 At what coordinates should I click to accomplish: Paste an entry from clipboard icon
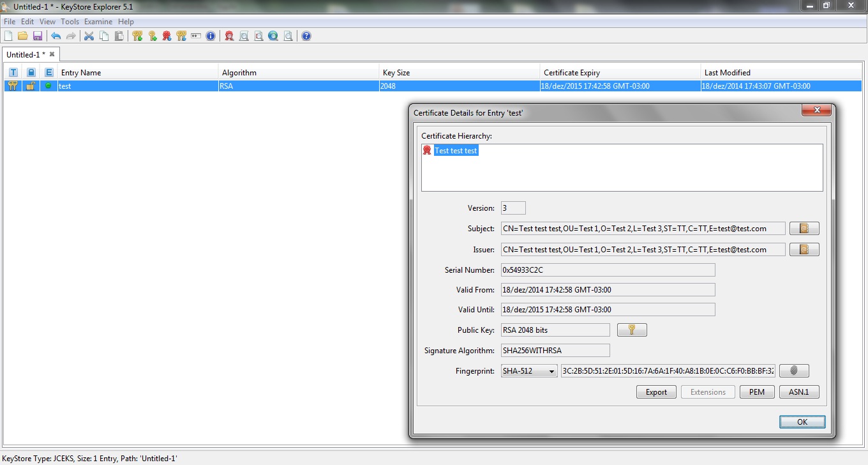click(x=119, y=36)
